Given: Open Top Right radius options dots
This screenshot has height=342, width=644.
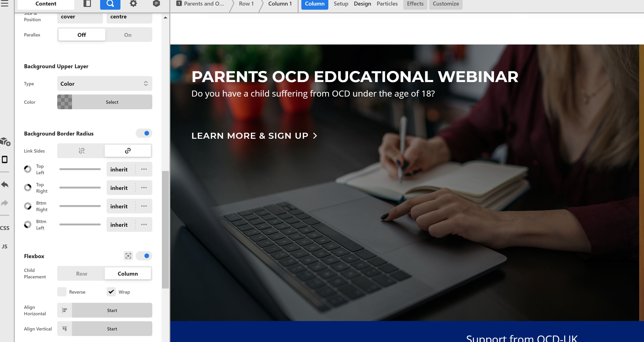Looking at the screenshot, I should coord(144,188).
